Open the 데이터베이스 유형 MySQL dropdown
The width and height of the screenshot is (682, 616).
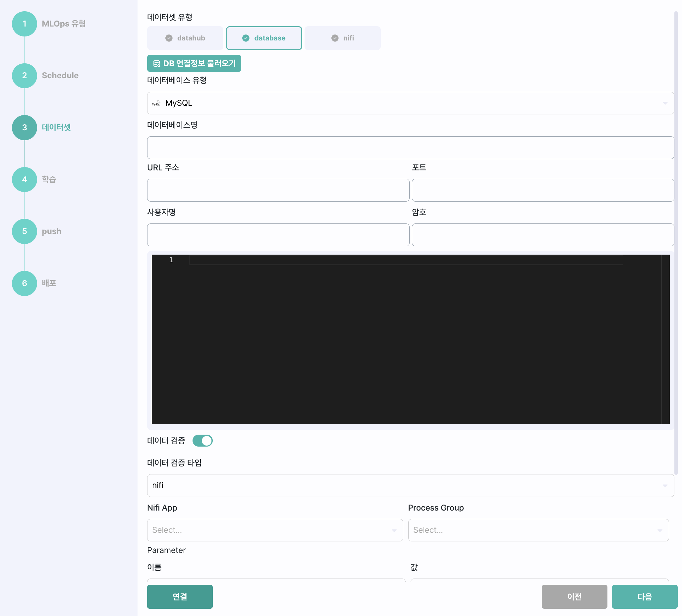pyautogui.click(x=410, y=103)
